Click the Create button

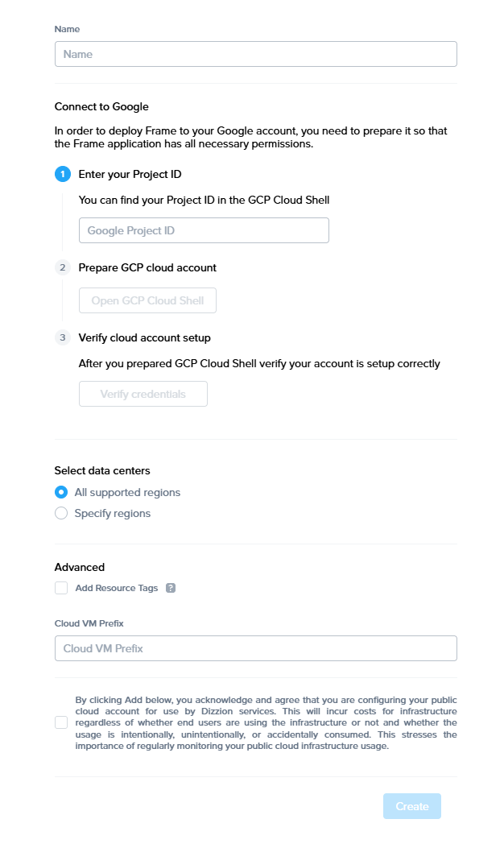pyautogui.click(x=411, y=806)
